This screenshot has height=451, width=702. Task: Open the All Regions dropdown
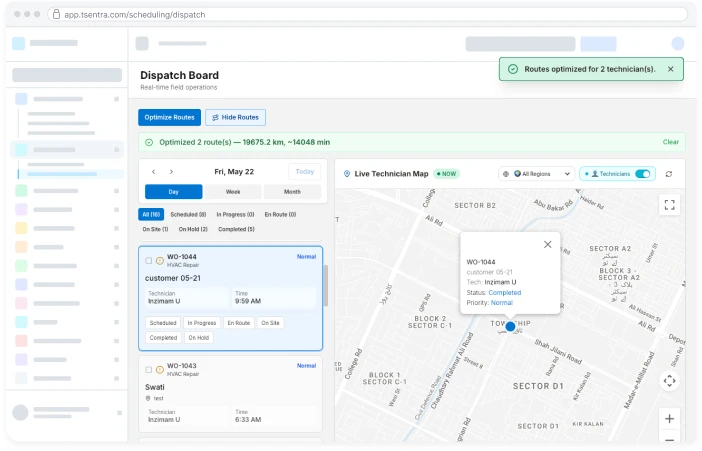pos(537,174)
